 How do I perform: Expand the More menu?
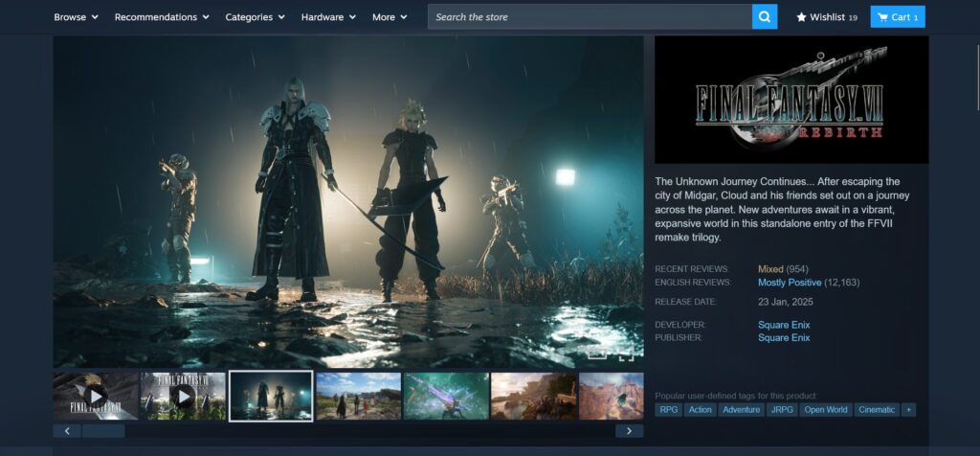click(x=390, y=17)
